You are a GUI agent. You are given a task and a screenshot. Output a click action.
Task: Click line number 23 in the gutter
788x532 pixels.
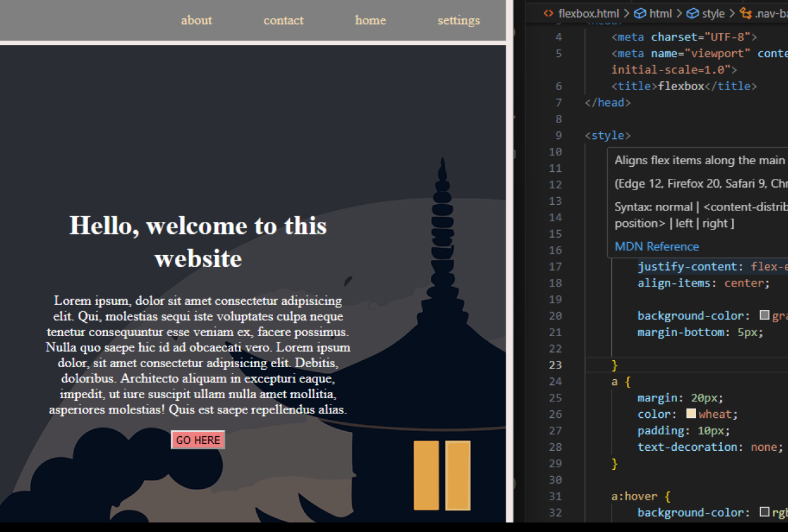click(x=555, y=365)
